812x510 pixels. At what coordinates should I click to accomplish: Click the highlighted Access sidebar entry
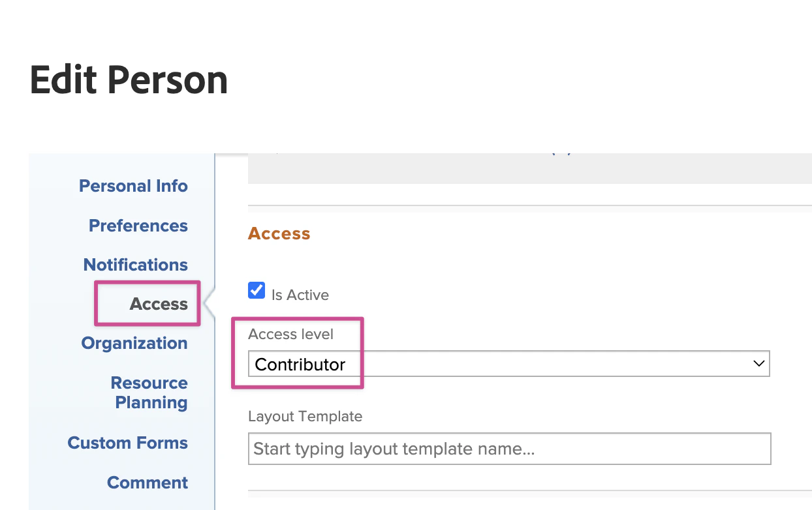coord(159,303)
